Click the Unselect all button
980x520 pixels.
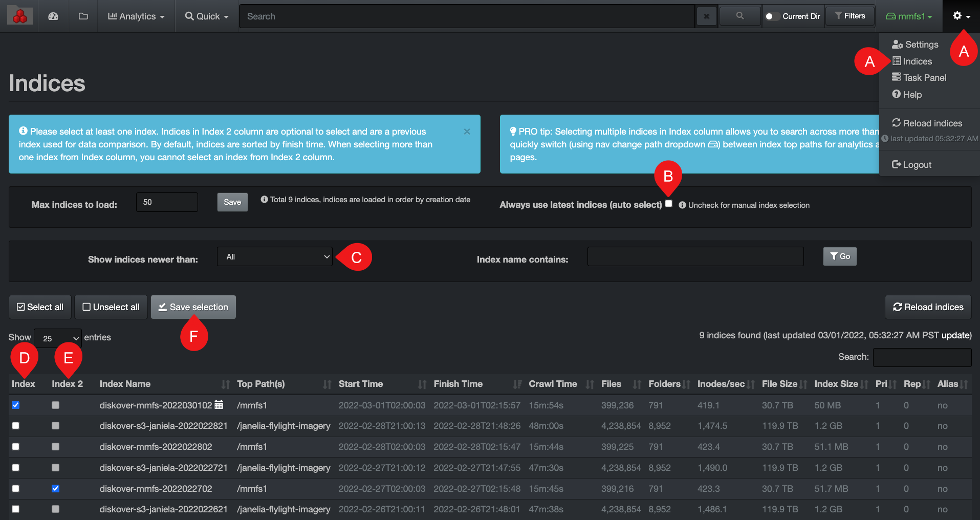tap(111, 307)
